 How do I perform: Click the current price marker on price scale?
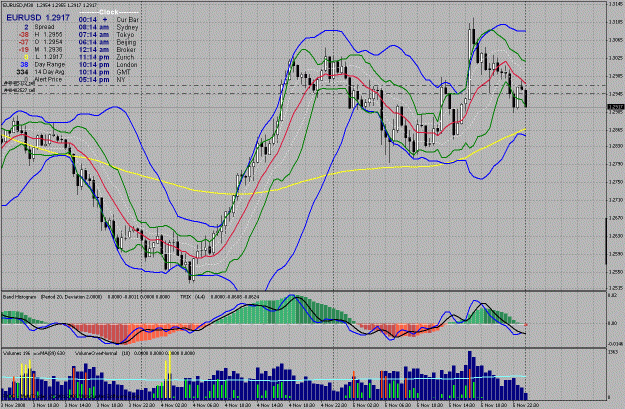[x=615, y=107]
